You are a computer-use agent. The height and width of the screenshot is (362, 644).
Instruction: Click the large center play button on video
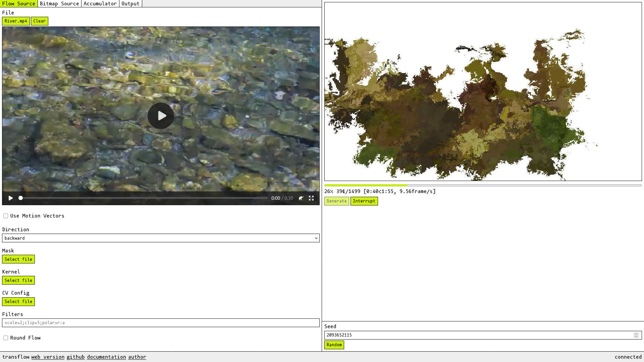tap(161, 116)
